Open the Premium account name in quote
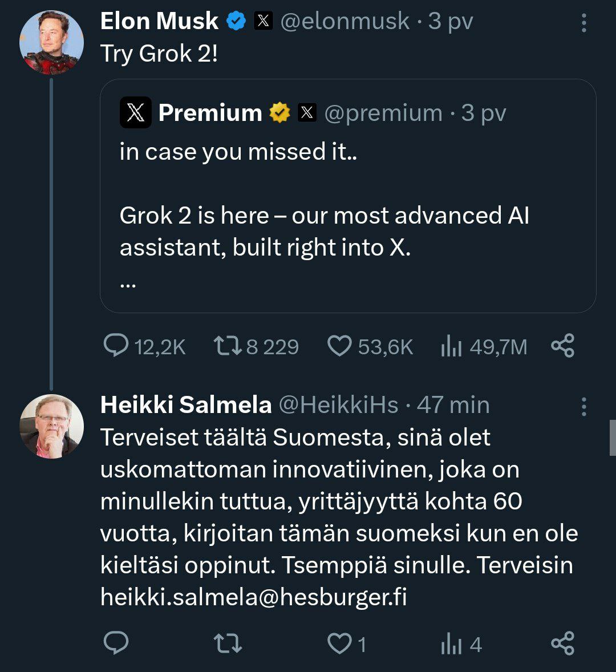Screen dimensions: 616x672 point(210,113)
